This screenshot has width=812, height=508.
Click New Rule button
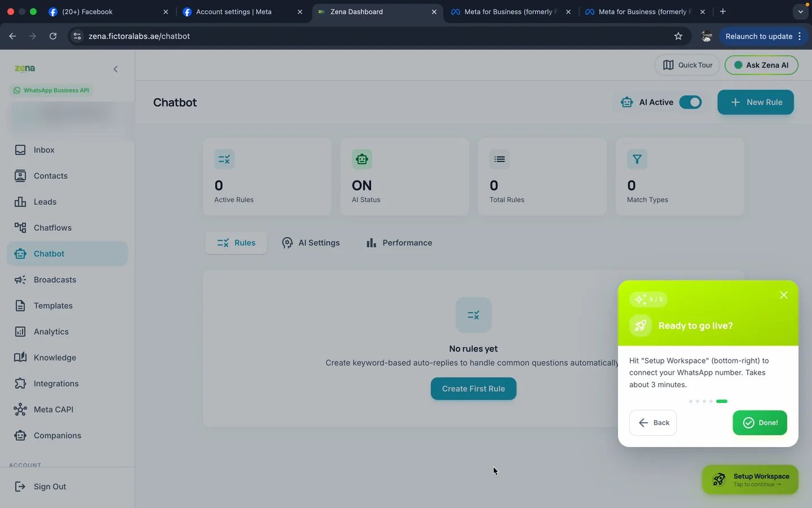click(756, 102)
